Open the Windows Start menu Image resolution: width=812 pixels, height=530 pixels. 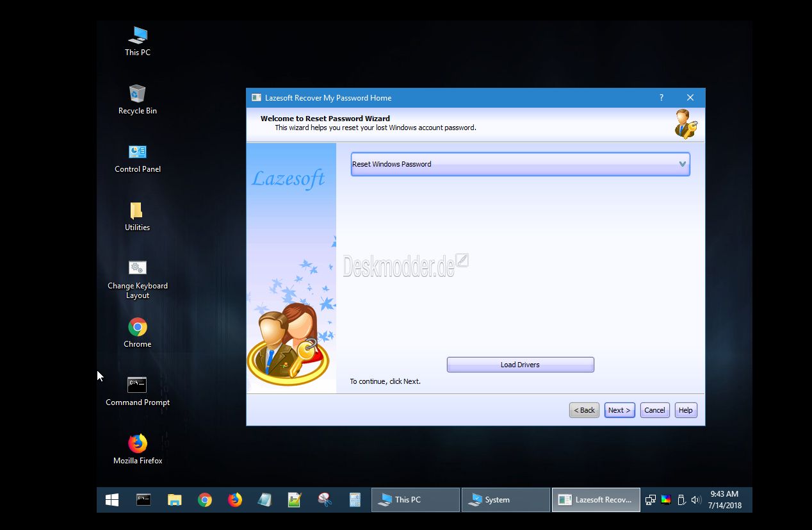pyautogui.click(x=112, y=500)
